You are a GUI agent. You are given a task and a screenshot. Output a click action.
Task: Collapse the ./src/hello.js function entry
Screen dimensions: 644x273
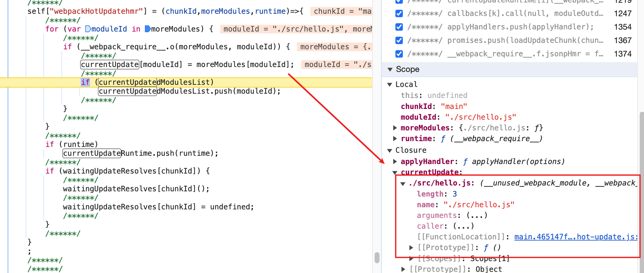403,184
